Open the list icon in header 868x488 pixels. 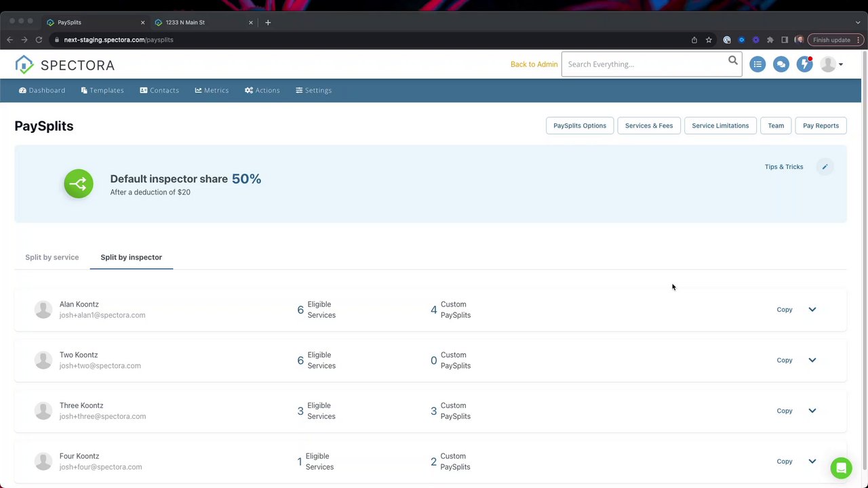[x=757, y=64]
